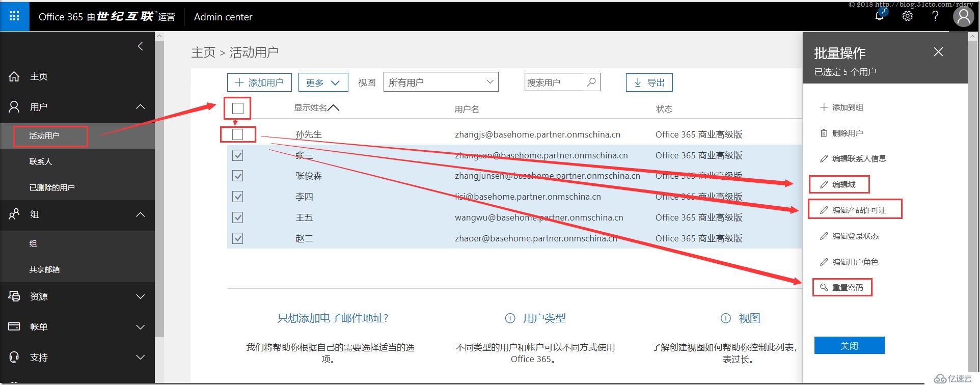Click the 导出 export button
Image resolution: width=980 pixels, height=385 pixels.
[649, 82]
